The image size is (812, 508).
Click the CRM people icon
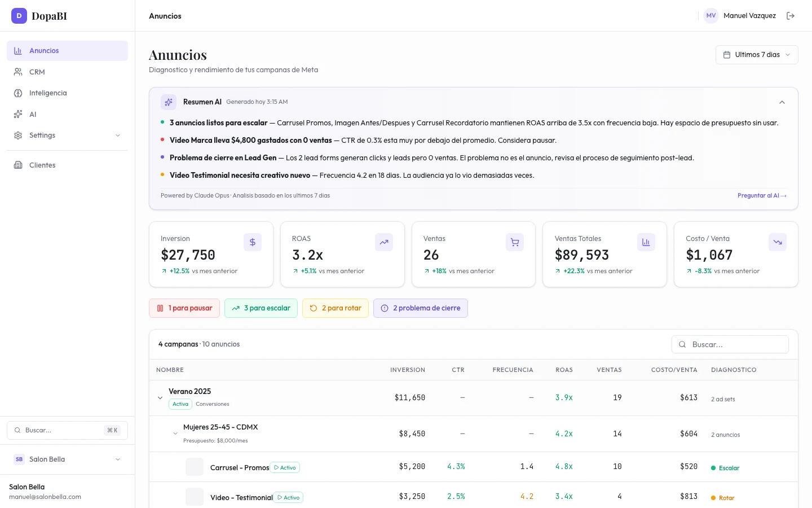click(x=18, y=72)
